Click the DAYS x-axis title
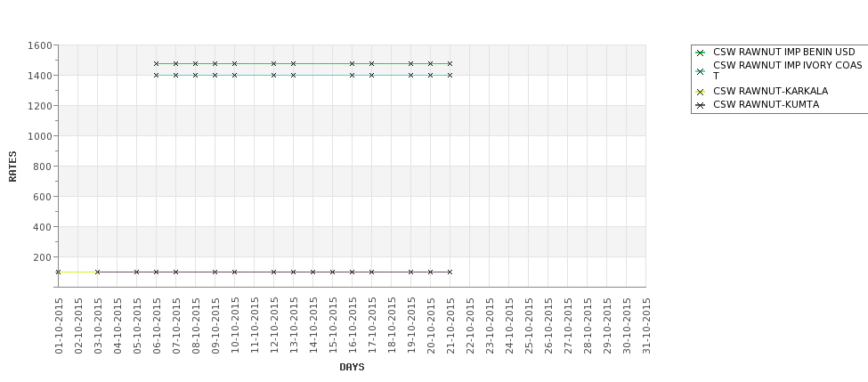This screenshot has width=868, height=382. 352,367
